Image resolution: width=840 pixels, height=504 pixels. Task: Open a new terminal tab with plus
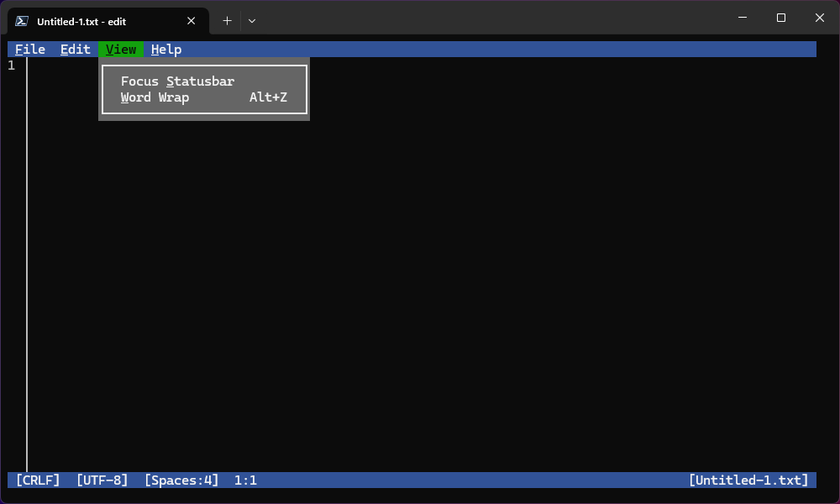coord(227,21)
